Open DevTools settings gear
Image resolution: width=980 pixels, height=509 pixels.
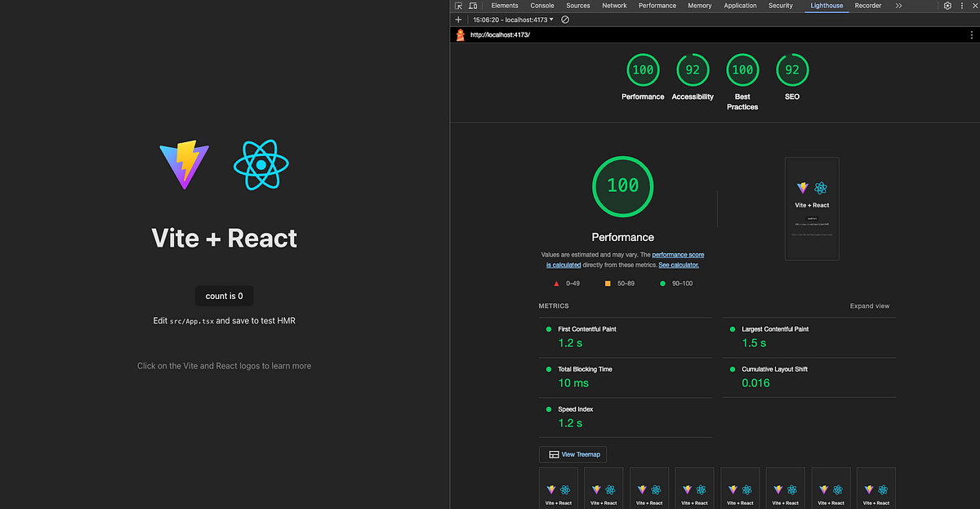pos(947,6)
